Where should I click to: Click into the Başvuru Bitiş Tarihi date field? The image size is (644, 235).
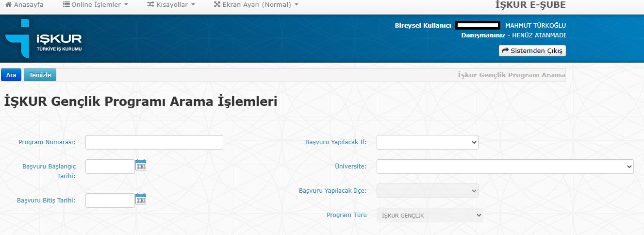(x=110, y=201)
